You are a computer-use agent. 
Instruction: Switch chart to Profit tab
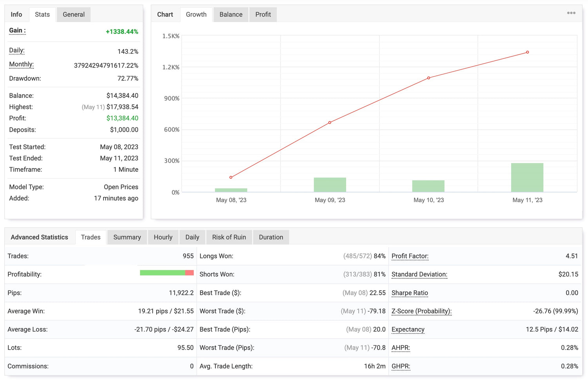click(x=263, y=15)
